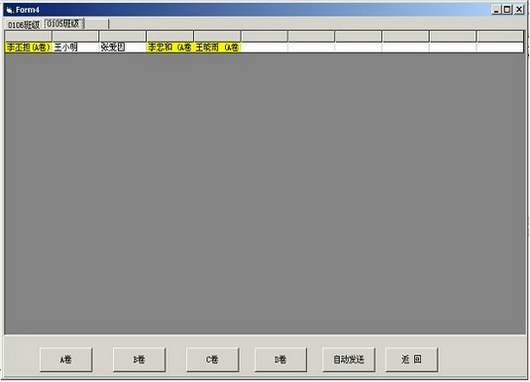This screenshot has height=382, width=530.
Task: Click the 返回 return button
Action: click(411, 360)
